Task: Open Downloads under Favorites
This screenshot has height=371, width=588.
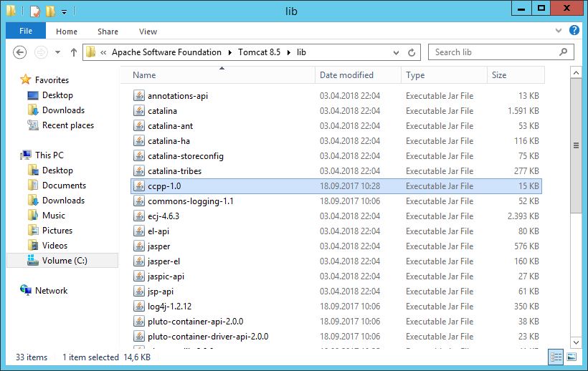Action: (63, 110)
